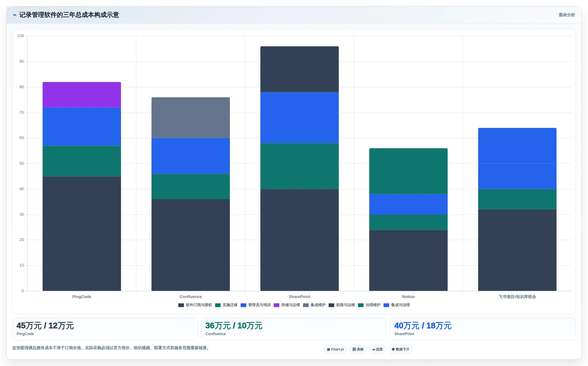Click the lightning icon beside the chart title
The height and width of the screenshot is (366, 588).
14,15
